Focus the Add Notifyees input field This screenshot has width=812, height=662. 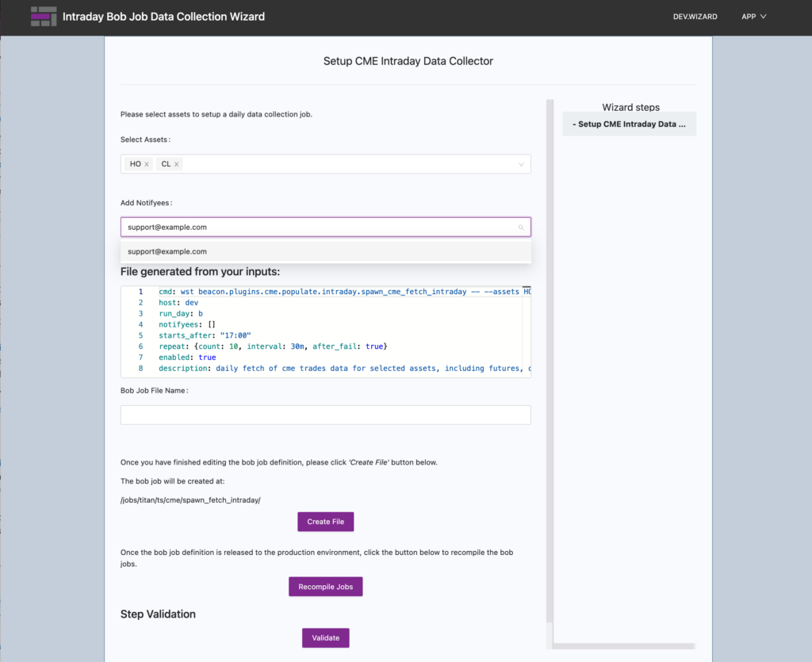325,228
